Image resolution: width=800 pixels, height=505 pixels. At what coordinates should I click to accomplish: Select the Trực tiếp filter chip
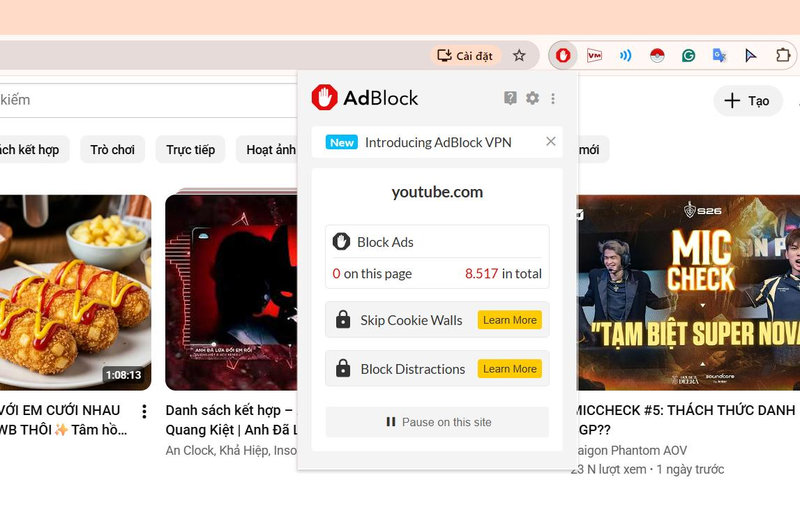pyautogui.click(x=190, y=149)
